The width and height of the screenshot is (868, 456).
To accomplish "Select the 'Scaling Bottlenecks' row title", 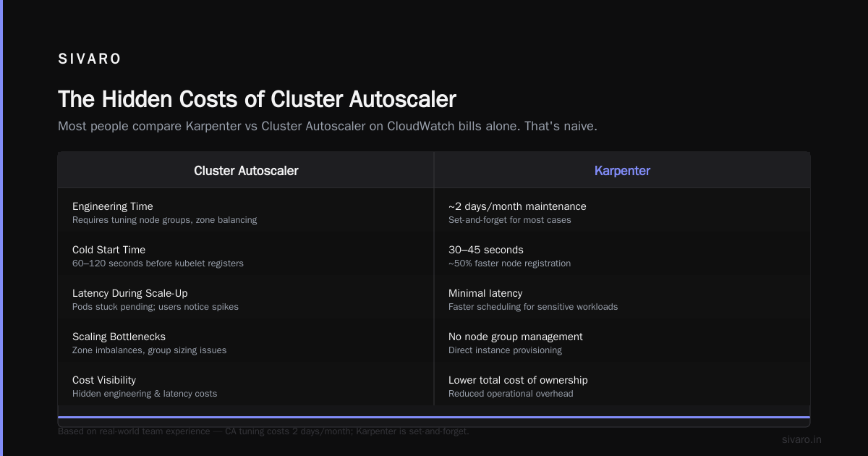I will pos(119,337).
